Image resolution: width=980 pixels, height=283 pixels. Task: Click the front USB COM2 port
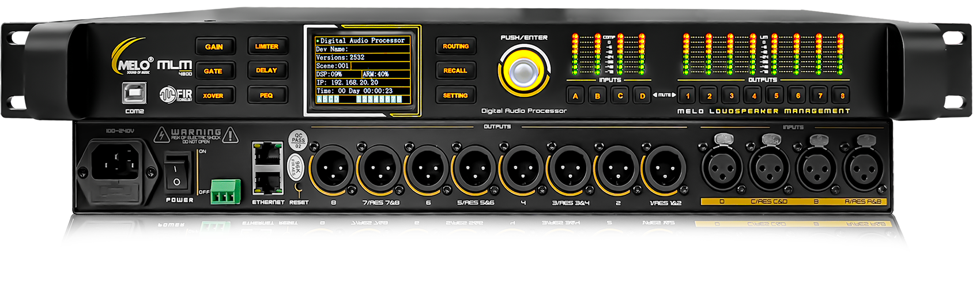click(x=134, y=93)
